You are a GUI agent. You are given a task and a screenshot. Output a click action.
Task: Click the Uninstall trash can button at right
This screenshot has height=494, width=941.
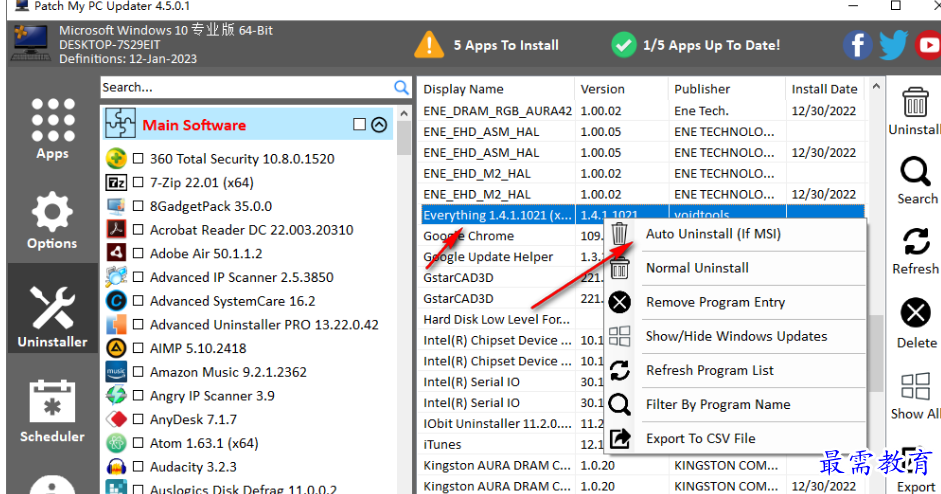915,111
